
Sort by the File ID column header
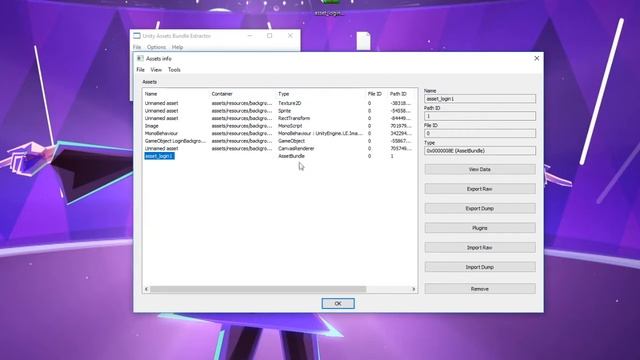375,94
